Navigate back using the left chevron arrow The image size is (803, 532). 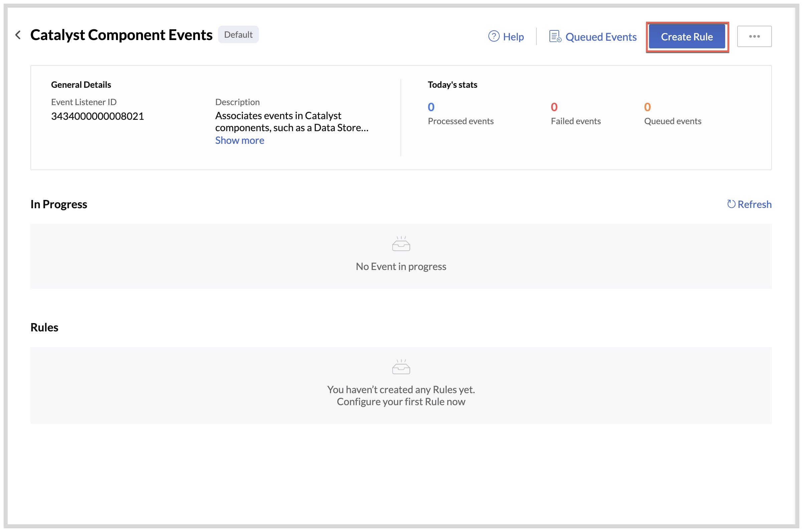19,35
